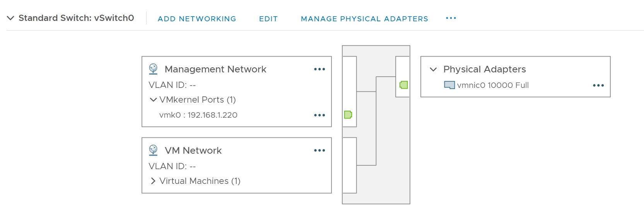644x216 pixels.
Task: Click green port connector for vmk0
Action: (348, 115)
